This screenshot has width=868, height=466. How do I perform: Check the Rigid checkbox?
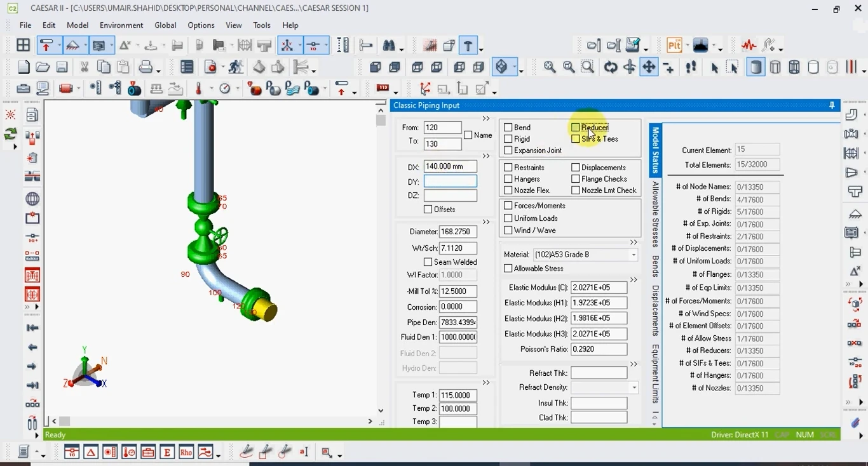pos(508,139)
